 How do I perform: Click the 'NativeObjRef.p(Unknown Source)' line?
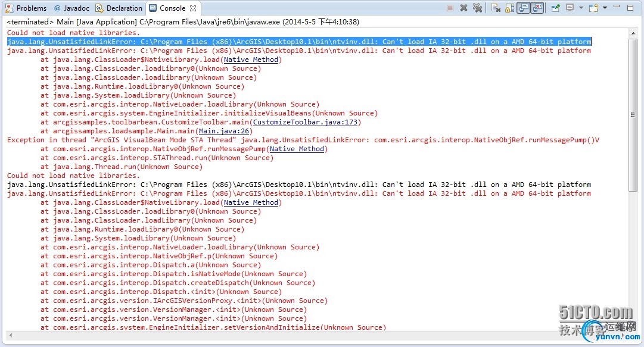(x=159, y=256)
